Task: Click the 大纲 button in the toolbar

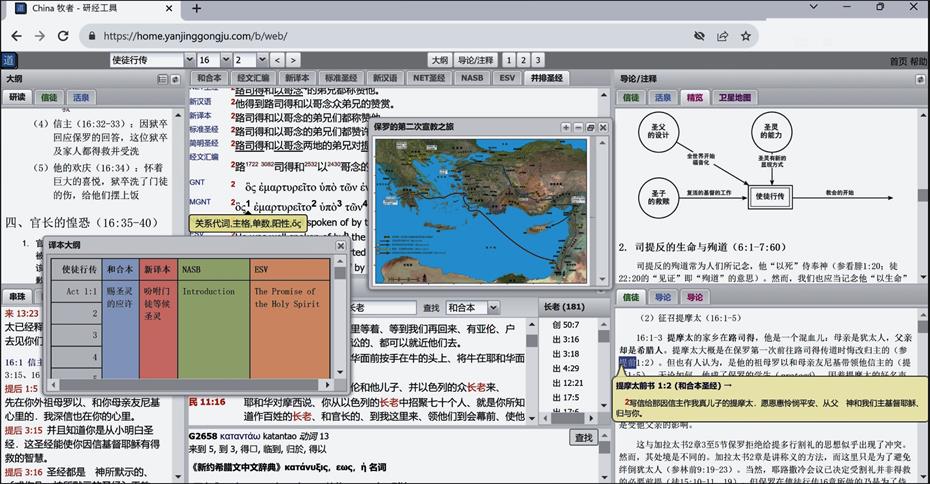Action: point(438,61)
